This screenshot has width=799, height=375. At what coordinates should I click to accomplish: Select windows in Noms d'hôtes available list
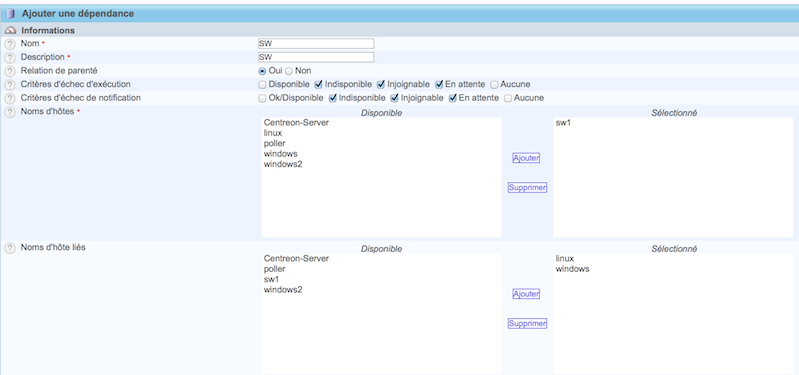[280, 153]
